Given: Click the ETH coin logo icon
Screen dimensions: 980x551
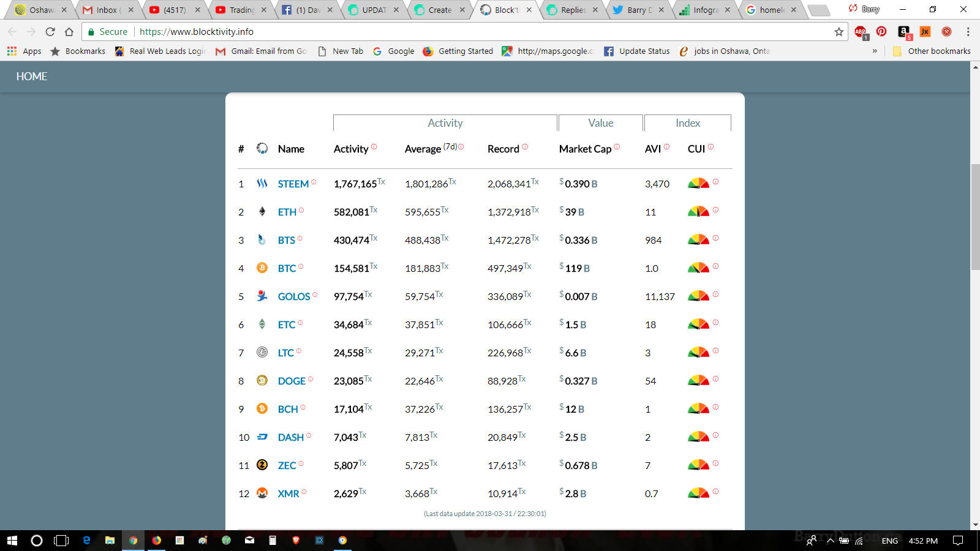Looking at the screenshot, I should click(x=262, y=211).
